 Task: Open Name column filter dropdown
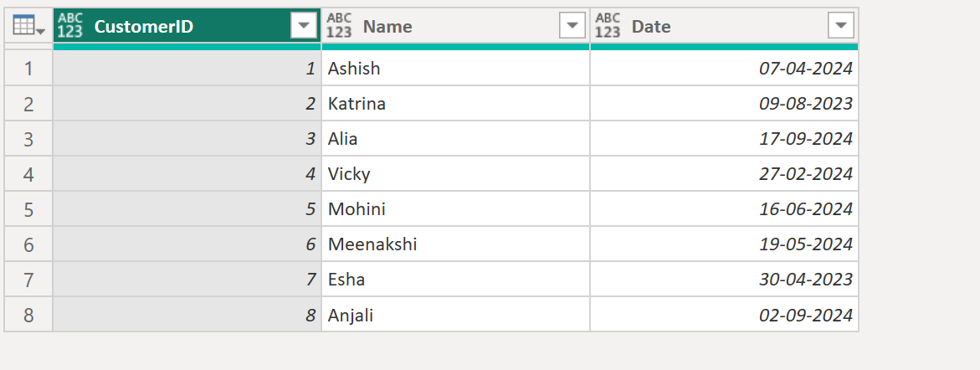click(x=572, y=27)
